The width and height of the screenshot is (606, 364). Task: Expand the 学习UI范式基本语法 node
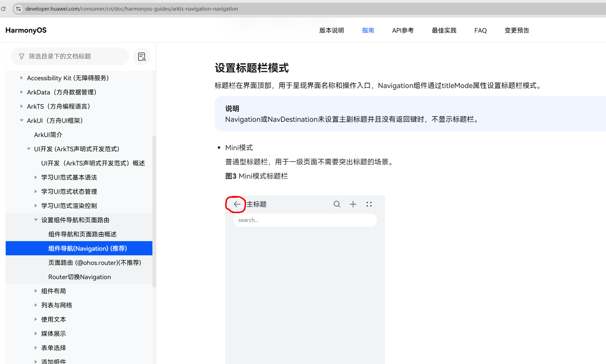coord(36,177)
